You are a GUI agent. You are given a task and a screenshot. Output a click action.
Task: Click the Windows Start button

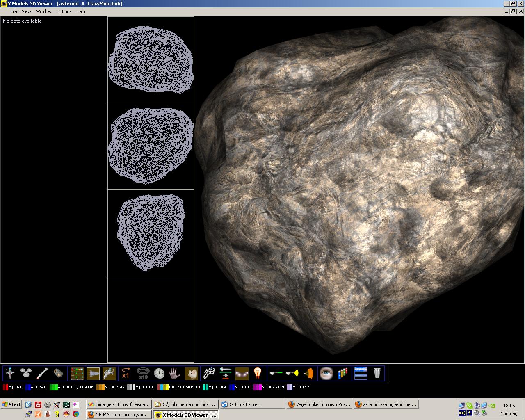11,404
